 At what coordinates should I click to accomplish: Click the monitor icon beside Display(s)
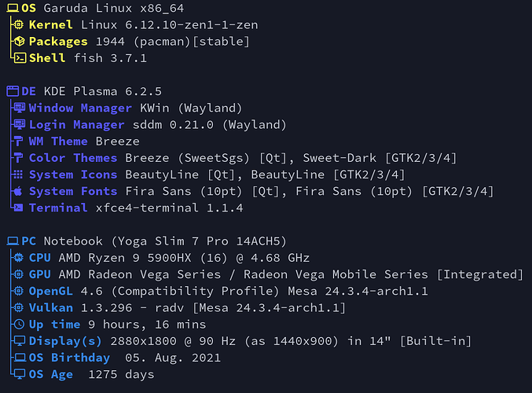(20, 341)
